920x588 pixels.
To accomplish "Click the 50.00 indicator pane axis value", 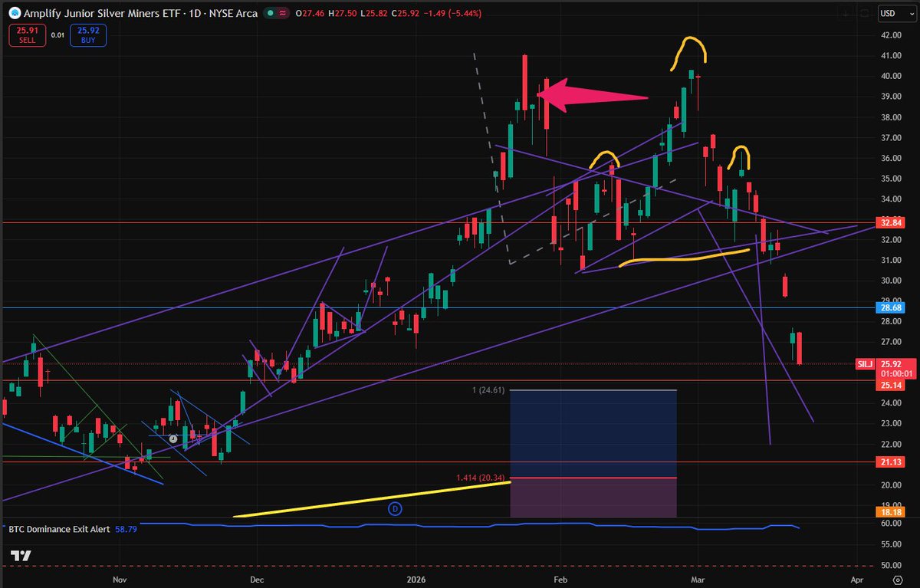I will click(x=890, y=565).
